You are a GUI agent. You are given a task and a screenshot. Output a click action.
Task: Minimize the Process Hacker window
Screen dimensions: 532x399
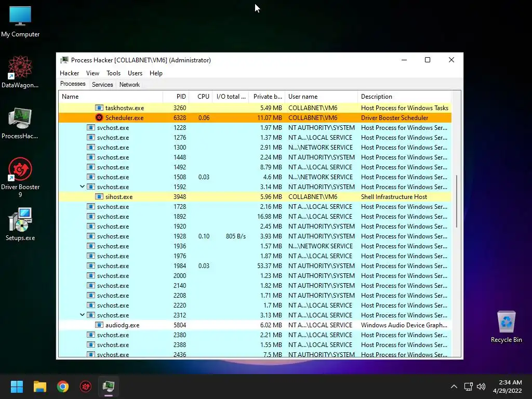[x=404, y=60]
